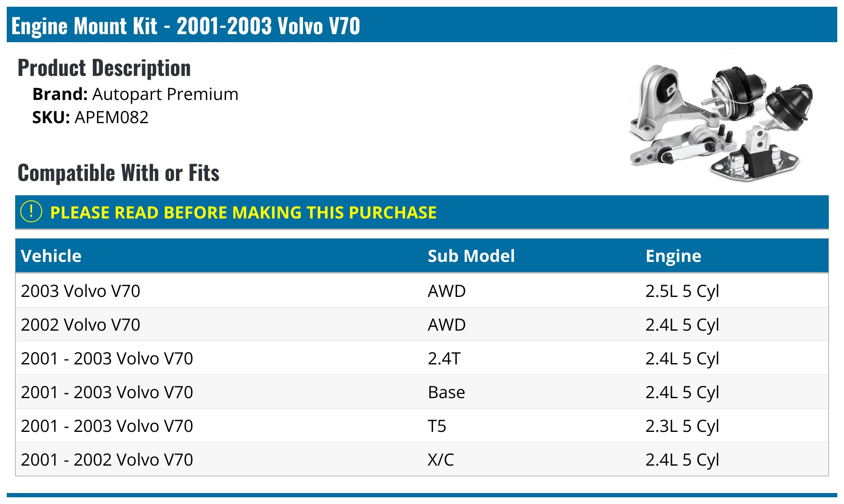The height and width of the screenshot is (504, 844).
Task: Click the PLEASE READ BEFORE MAKING THIS PURCHASE banner
Action: [x=422, y=212]
